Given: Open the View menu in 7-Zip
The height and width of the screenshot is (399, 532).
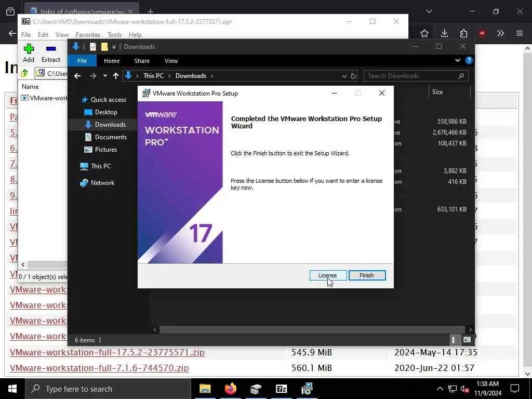Looking at the screenshot, I should point(62,35).
